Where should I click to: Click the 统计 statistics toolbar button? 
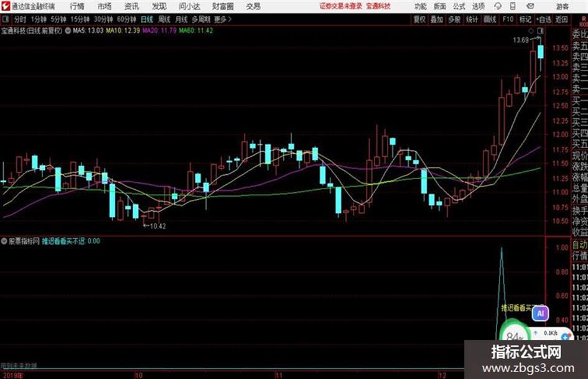(472, 19)
